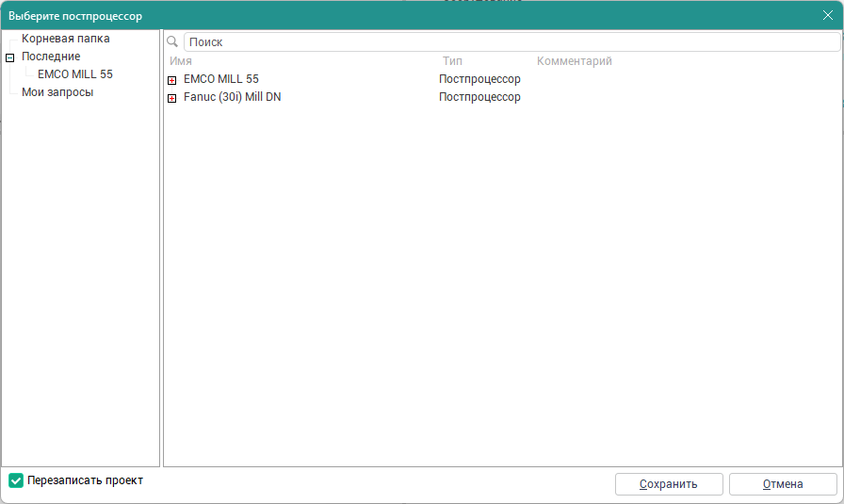Viewport: 844px width, 504px height.
Task: Click into the Поиск search field
Action: [x=509, y=42]
